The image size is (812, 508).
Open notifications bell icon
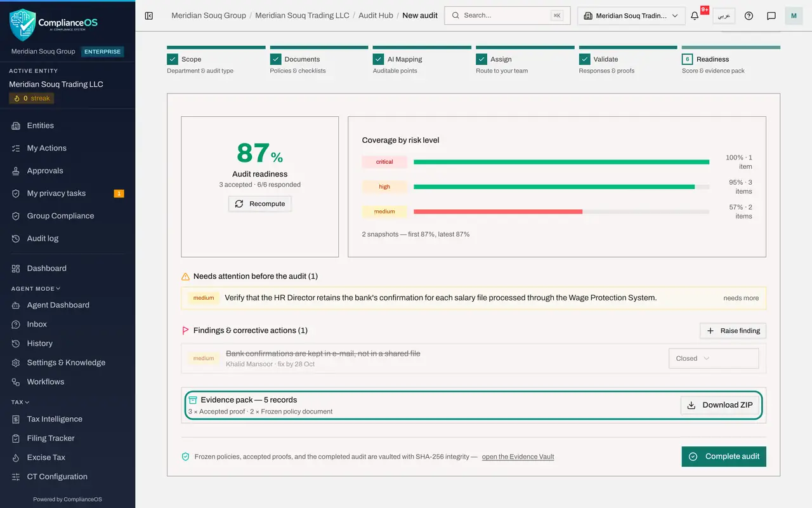[x=695, y=16]
